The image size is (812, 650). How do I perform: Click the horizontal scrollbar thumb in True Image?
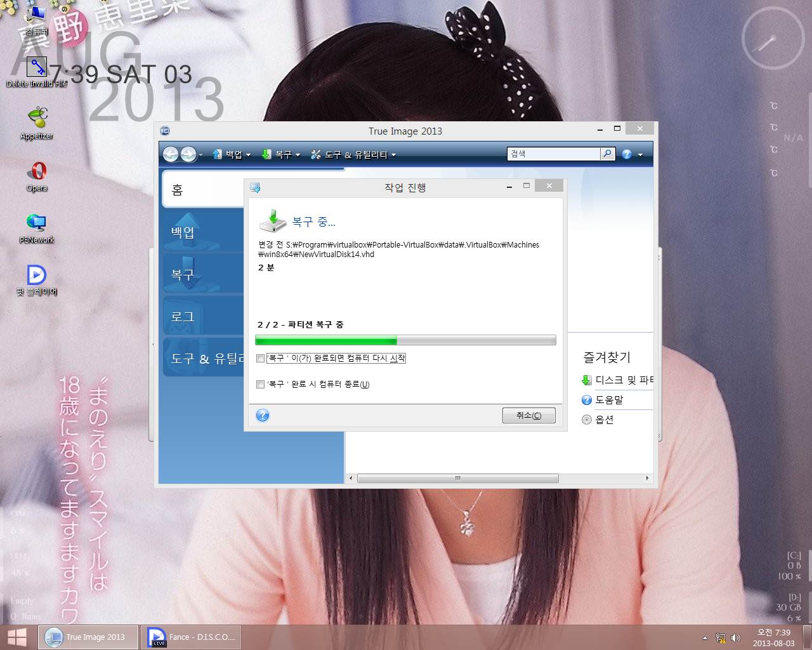(458, 478)
